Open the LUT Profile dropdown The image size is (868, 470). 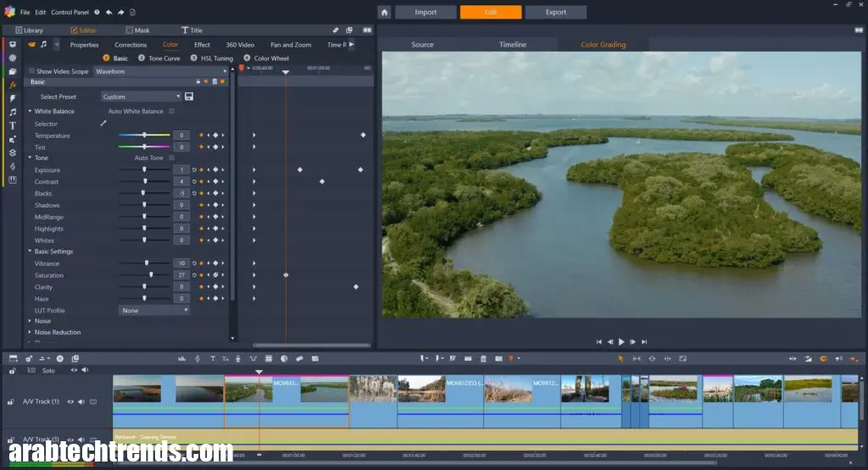(x=155, y=311)
